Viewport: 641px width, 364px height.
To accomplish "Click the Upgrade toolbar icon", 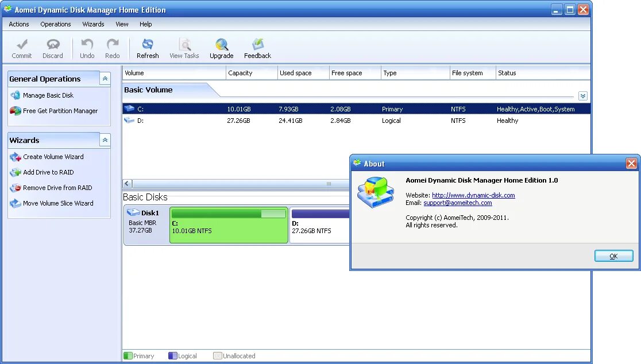I will click(x=222, y=44).
